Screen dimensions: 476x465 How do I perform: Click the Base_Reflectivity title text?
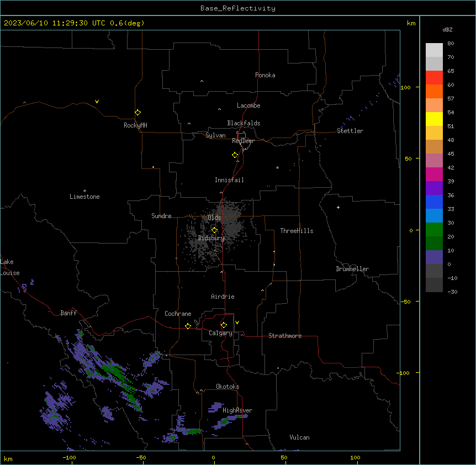[238, 8]
